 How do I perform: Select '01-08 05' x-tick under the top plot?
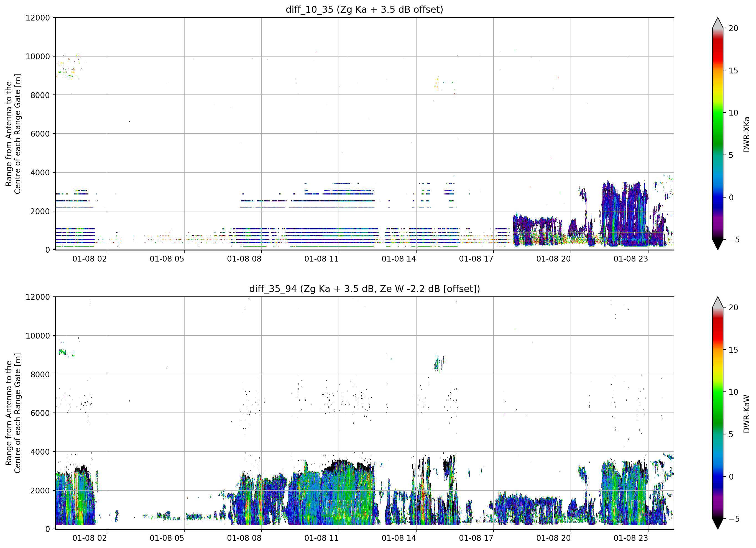coord(167,259)
